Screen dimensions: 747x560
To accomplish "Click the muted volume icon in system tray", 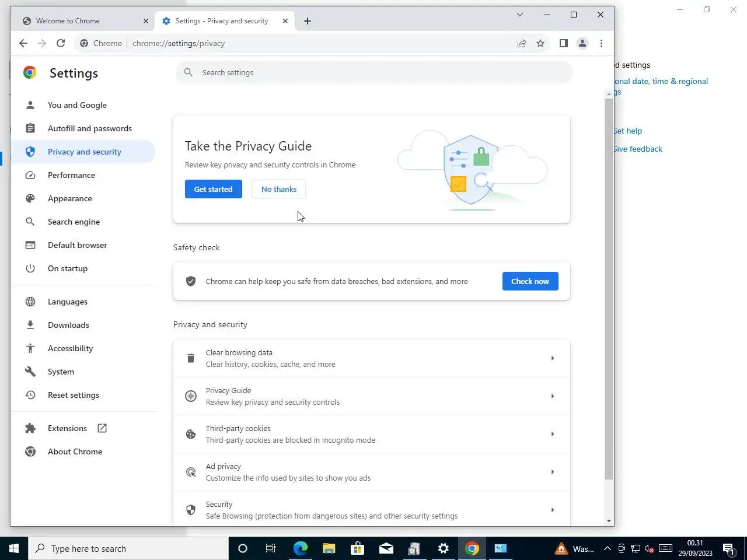I will point(649,548).
